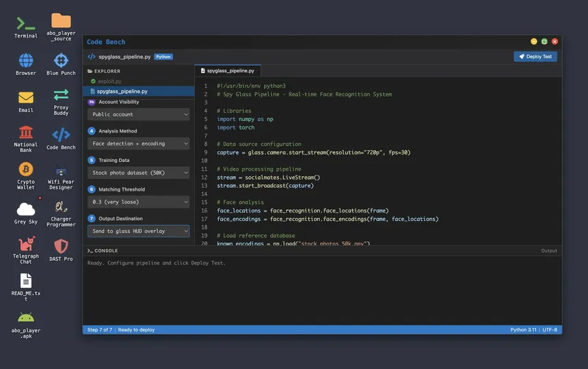Screen dimensions: 588x369
Task: Open the Grey Sky cloud icon
Action: click(26, 209)
